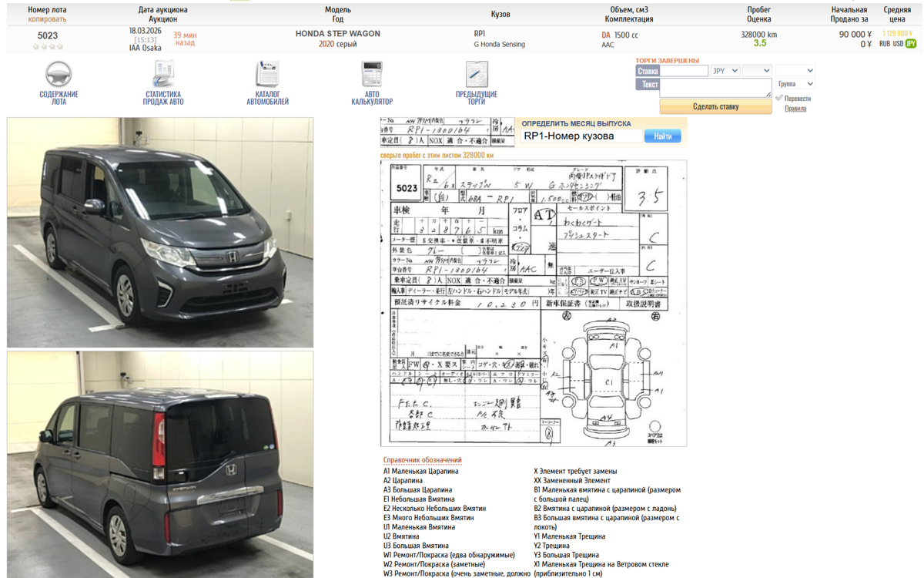
Task: Open the cropped chassis number sheet snippet
Action: click(x=447, y=132)
